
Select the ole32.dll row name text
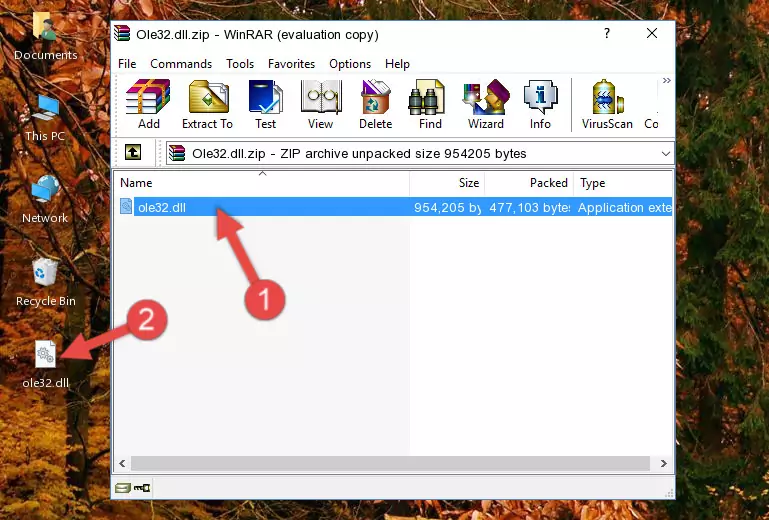(162, 208)
